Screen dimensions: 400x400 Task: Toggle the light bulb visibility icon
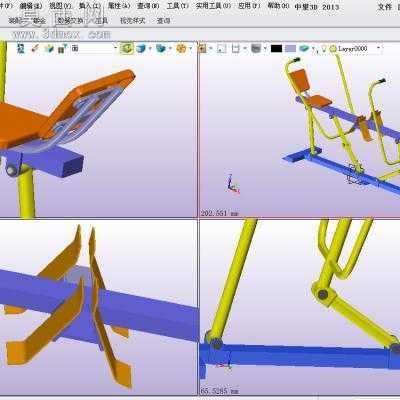[323, 49]
